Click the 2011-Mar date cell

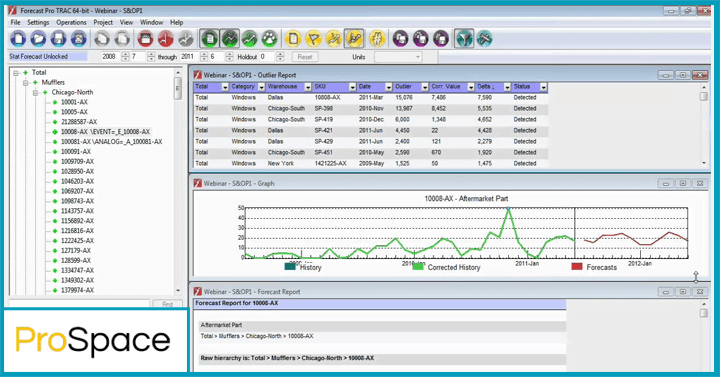[371, 97]
